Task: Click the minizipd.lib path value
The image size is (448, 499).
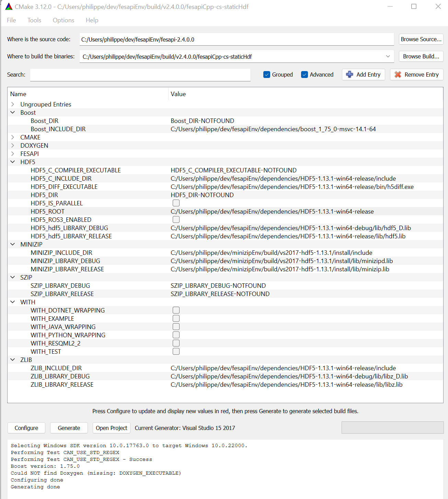Action: coord(282,261)
